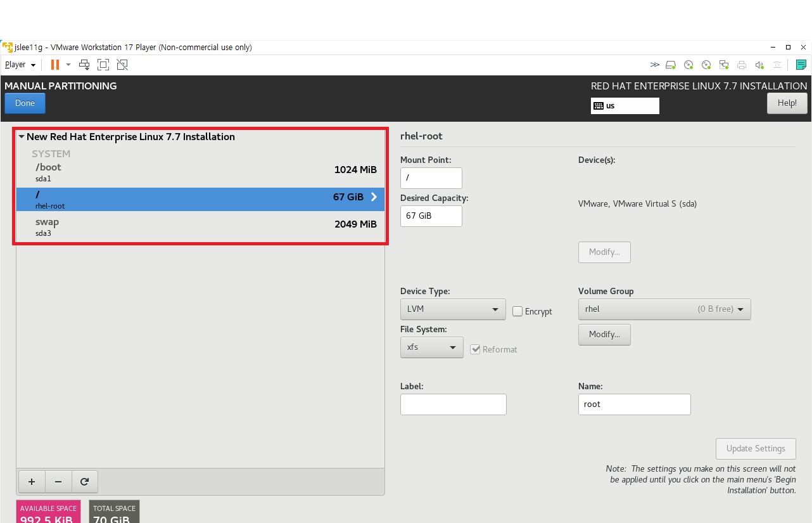Click into the Label text field

point(454,404)
